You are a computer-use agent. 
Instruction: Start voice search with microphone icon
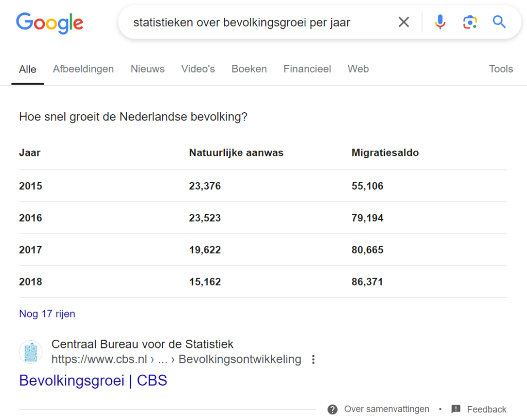tap(440, 22)
